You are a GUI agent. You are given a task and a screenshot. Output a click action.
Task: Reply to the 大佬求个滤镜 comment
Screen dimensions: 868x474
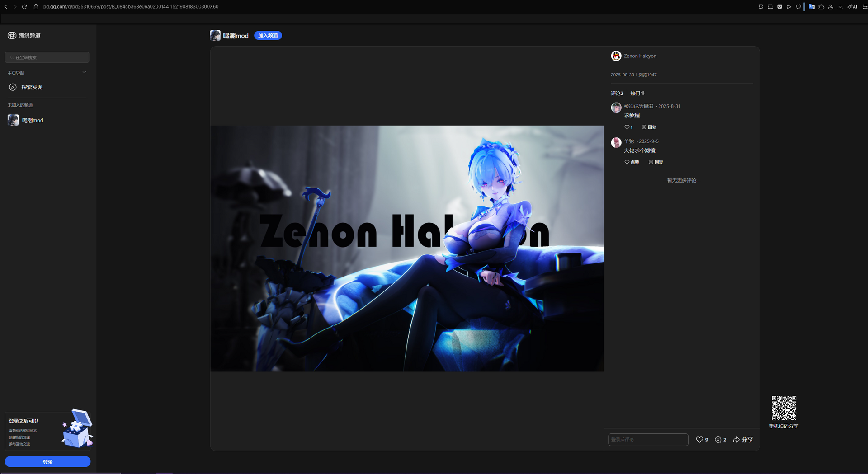(656, 162)
